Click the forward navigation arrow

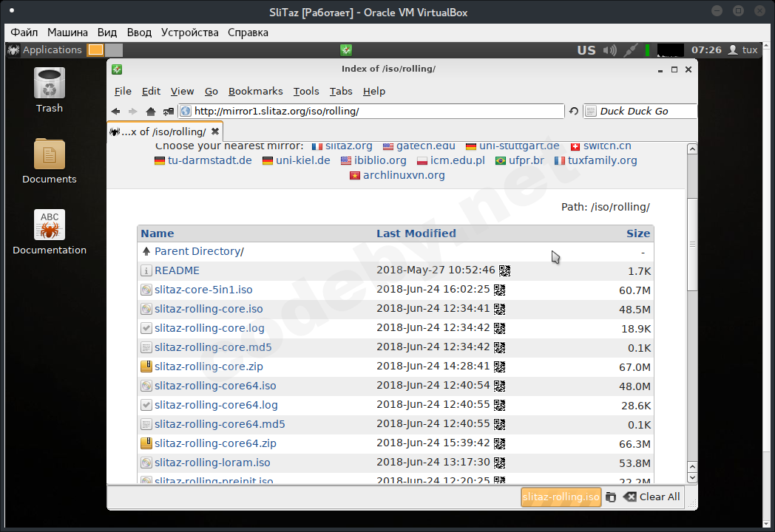pyautogui.click(x=132, y=111)
